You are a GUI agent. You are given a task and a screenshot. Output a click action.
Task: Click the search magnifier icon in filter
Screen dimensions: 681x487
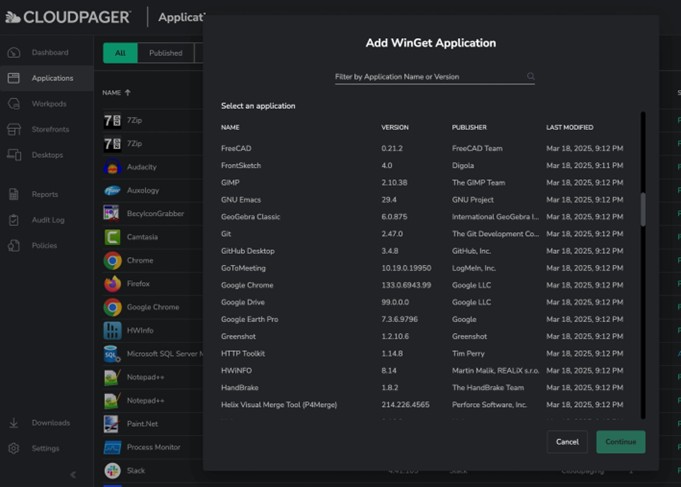click(x=531, y=77)
